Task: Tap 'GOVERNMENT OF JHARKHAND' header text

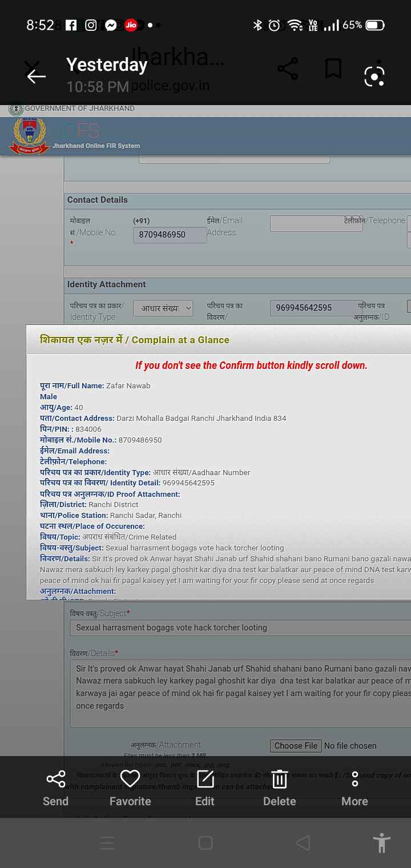Action: (80, 108)
